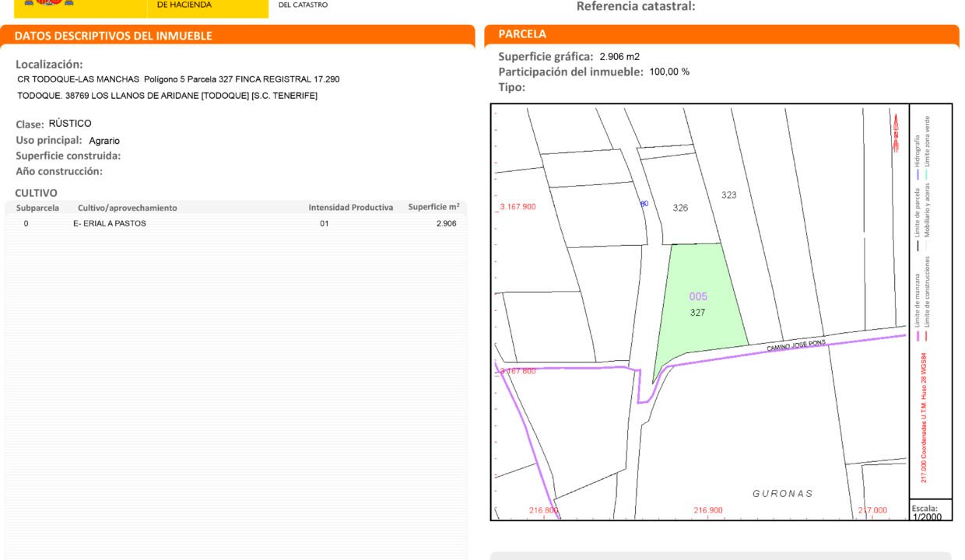Click the '100,00 %' participation value

[x=669, y=72]
